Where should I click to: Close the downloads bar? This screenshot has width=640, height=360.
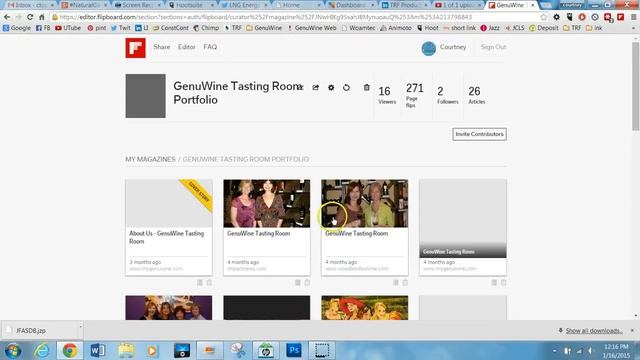(x=632, y=331)
